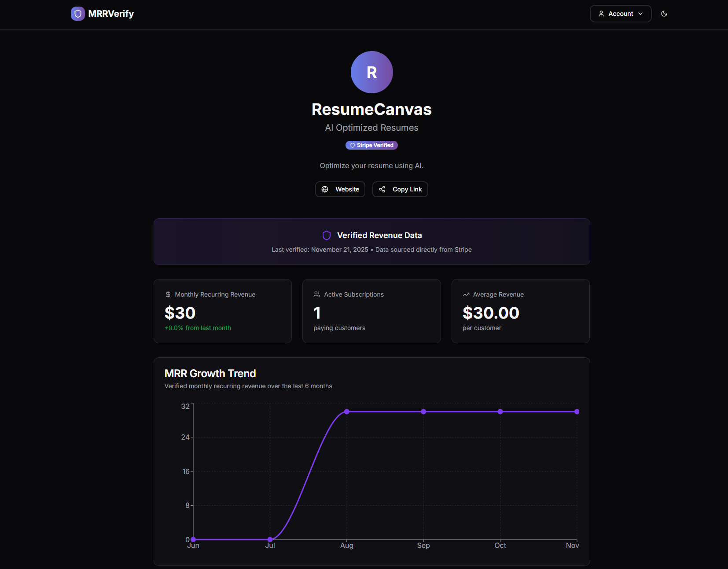The width and height of the screenshot is (728, 569).
Task: Click the chevron arrow in Account button
Action: (x=640, y=14)
